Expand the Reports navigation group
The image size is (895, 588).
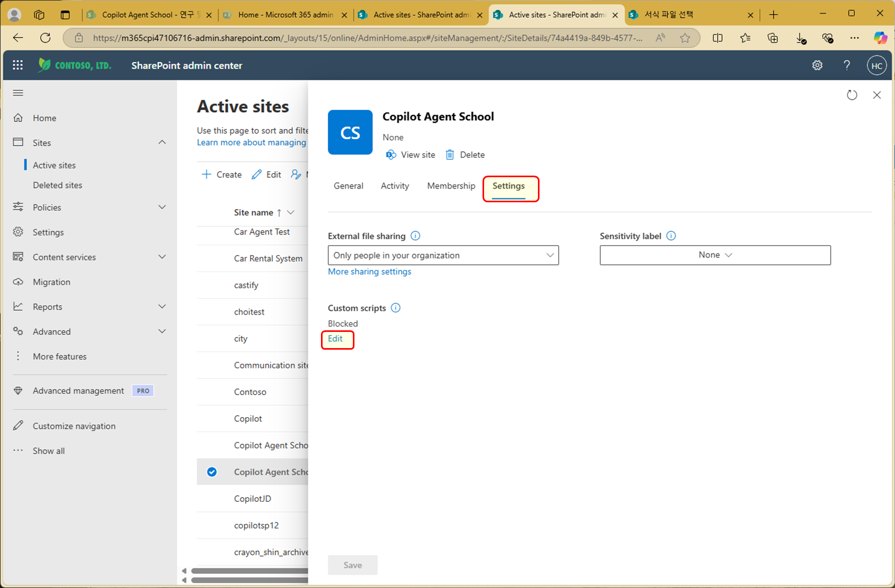point(162,306)
